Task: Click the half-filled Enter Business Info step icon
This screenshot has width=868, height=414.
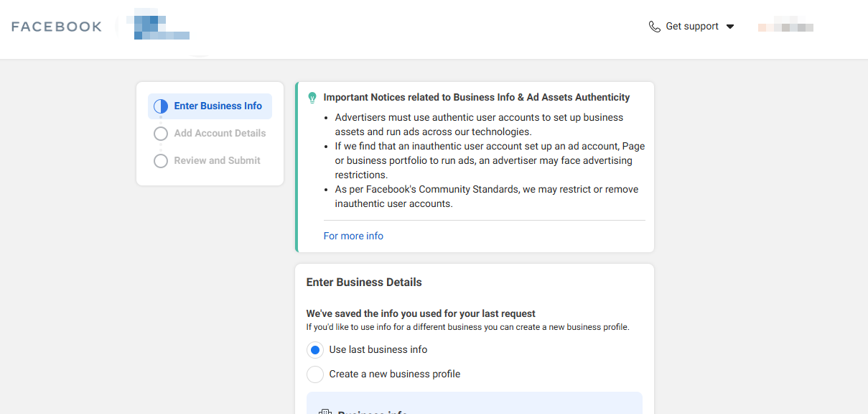Action: click(x=161, y=106)
